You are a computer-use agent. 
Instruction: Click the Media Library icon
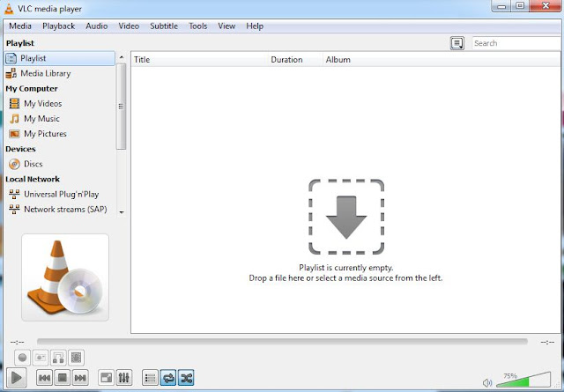pyautogui.click(x=11, y=73)
